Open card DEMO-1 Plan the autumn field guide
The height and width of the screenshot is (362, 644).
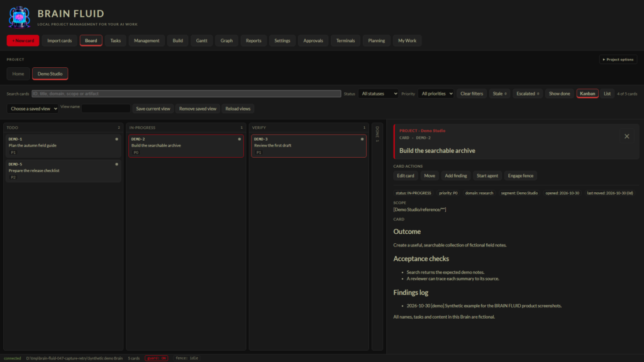pyautogui.click(x=64, y=146)
